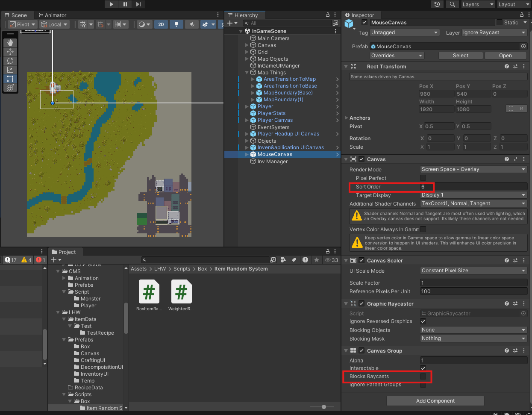
Task: Advance one frame with Step button
Action: tap(138, 4)
